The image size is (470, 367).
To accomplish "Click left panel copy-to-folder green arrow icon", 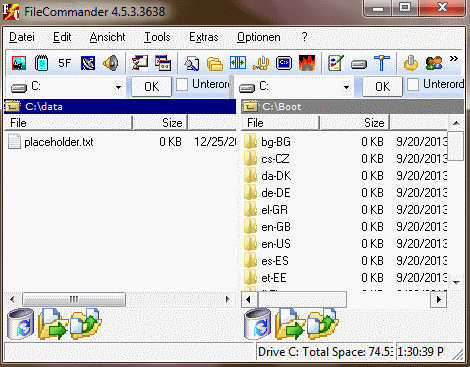I will tap(52, 324).
